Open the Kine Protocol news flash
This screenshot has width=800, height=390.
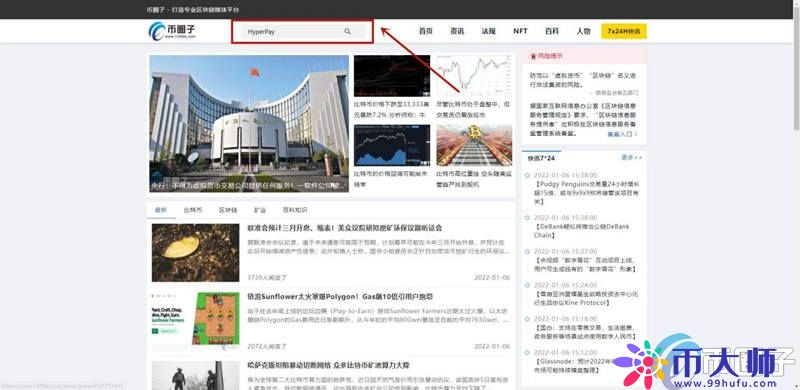coord(586,298)
